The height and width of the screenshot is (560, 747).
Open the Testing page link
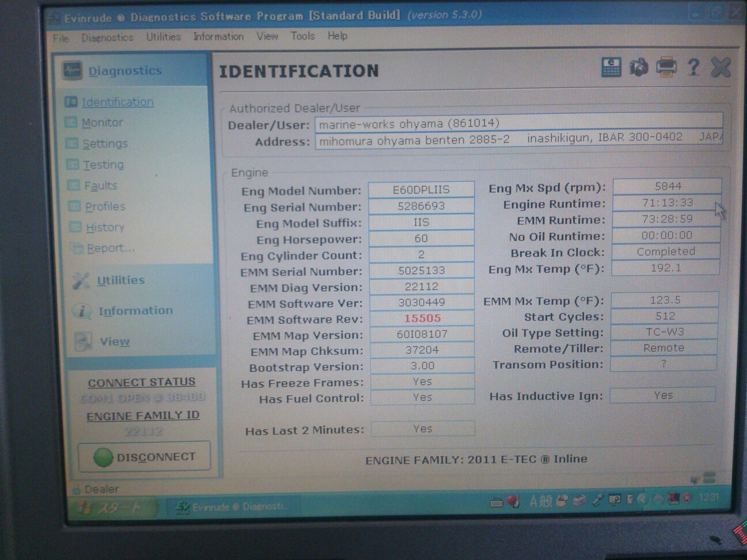[103, 165]
